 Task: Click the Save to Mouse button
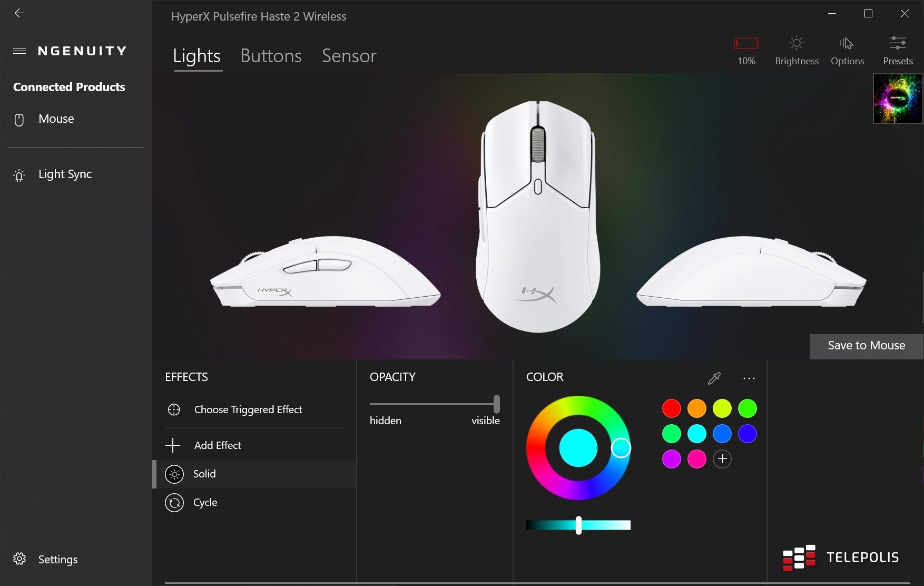pyautogui.click(x=866, y=346)
